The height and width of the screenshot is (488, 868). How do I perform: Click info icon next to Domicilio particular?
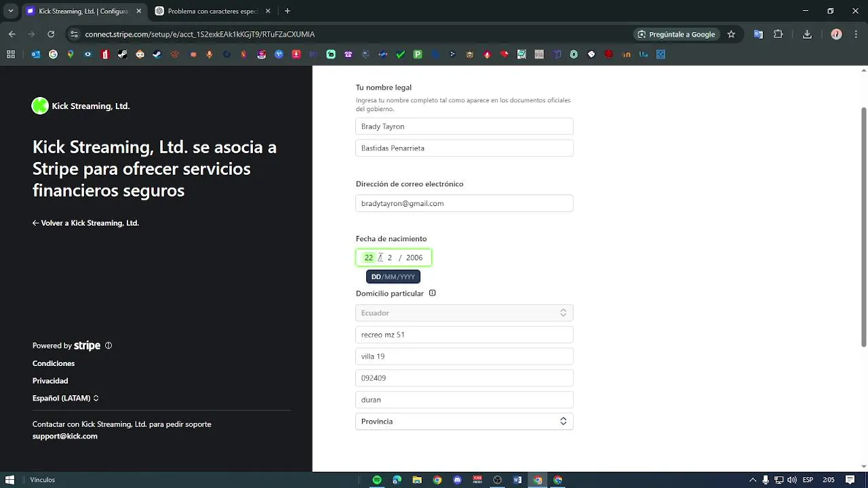pyautogui.click(x=433, y=293)
